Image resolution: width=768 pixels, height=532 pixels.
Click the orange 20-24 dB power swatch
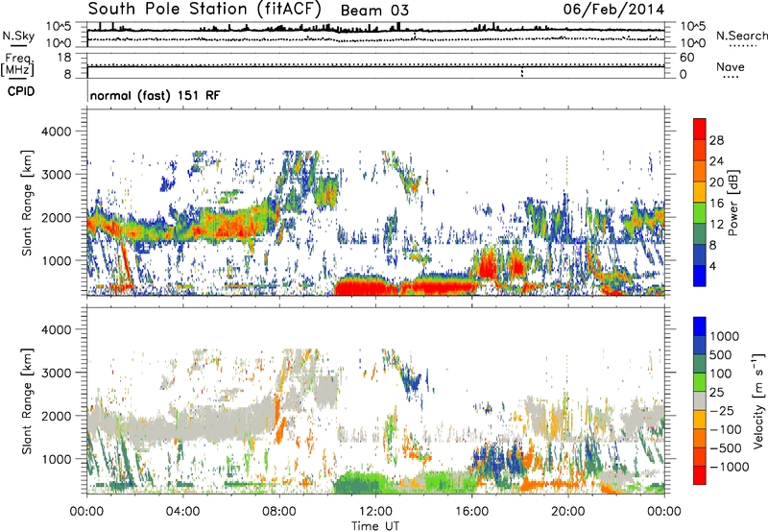700,171
